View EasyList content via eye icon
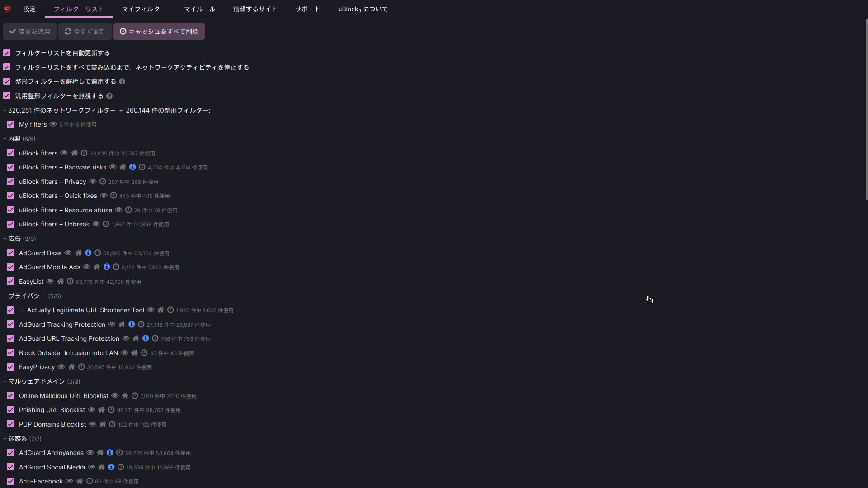Screen dimensions: 868x488 (x=50, y=282)
